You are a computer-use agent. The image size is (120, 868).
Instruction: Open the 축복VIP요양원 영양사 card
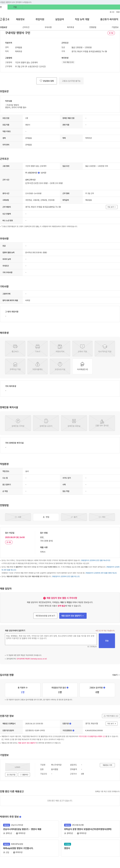[x=30, y=848]
